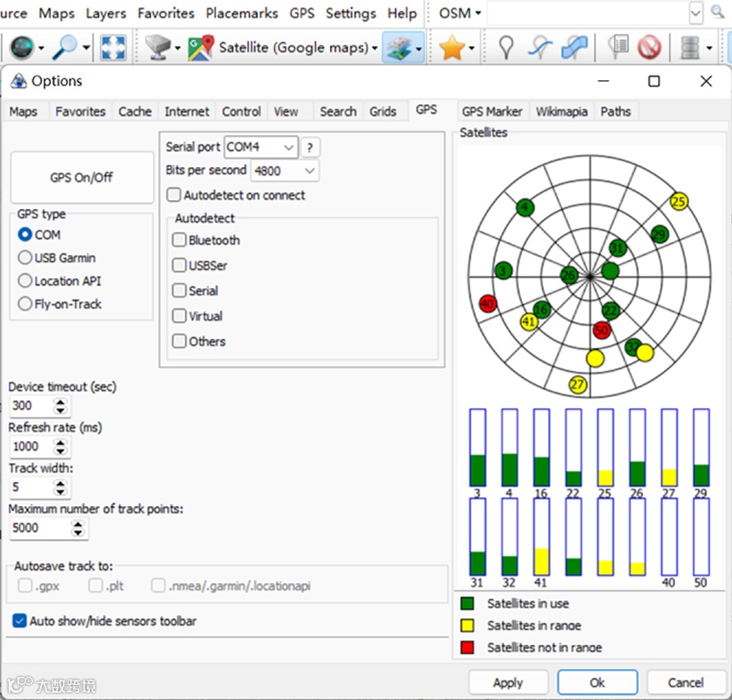Select the add placemark pin tool

(x=506, y=47)
